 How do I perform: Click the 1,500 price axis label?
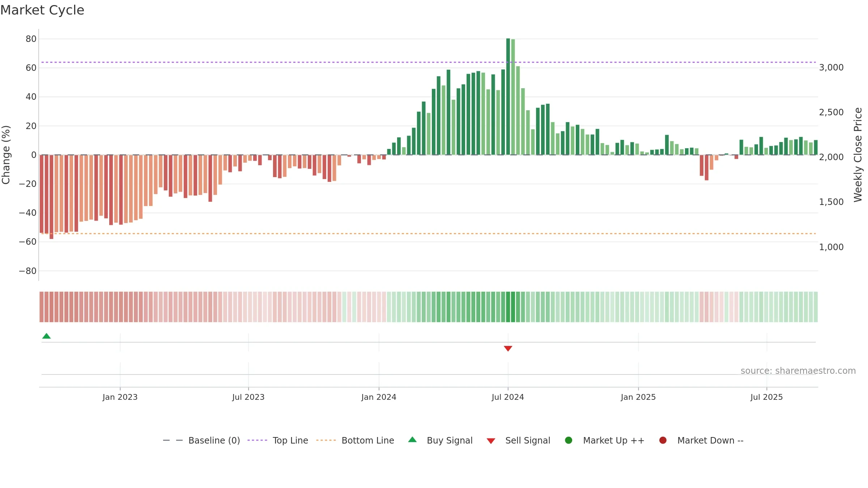pos(831,202)
